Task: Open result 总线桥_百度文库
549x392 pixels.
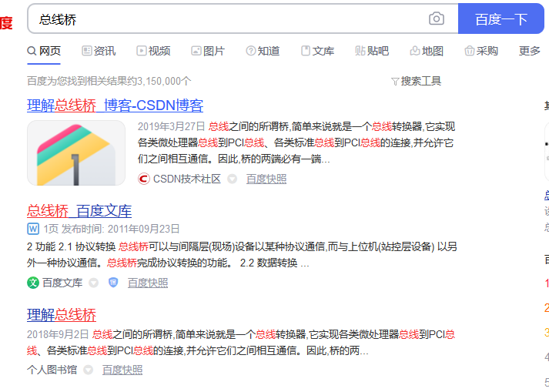Action: pyautogui.click(x=79, y=211)
